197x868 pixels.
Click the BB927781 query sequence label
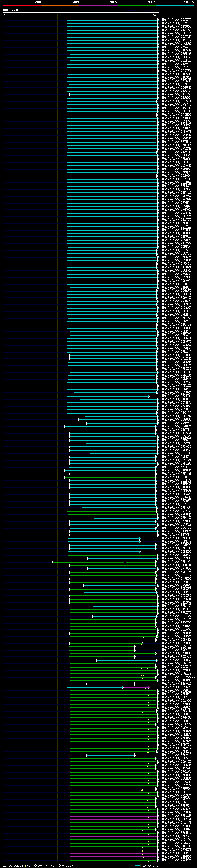pyautogui.click(x=11, y=10)
